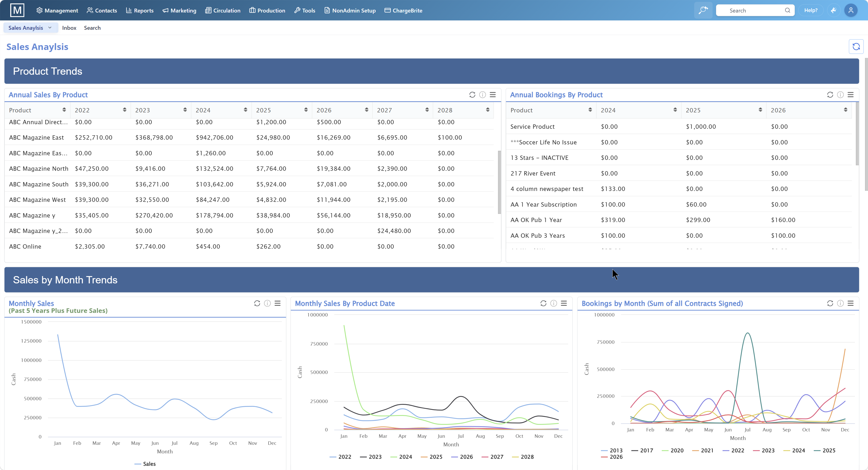This screenshot has height=470, width=868.
Task: Click the quick search wand icon in header
Action: pyautogui.click(x=703, y=10)
